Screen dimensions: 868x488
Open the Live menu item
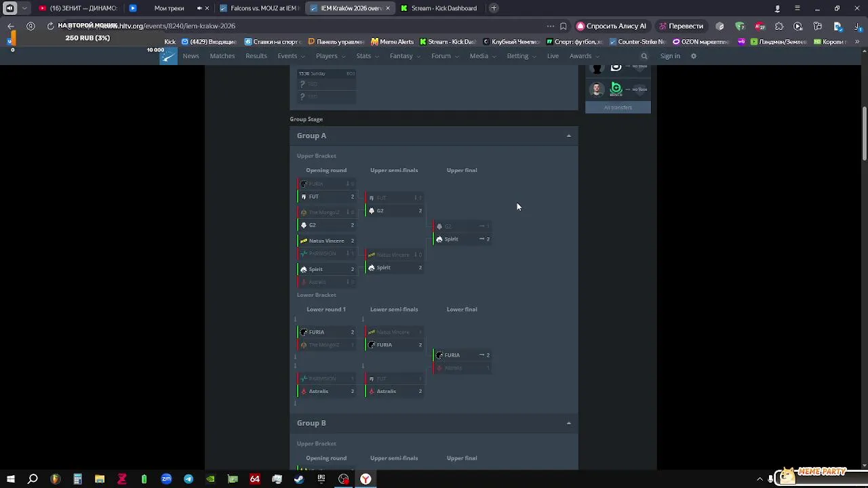pos(553,56)
